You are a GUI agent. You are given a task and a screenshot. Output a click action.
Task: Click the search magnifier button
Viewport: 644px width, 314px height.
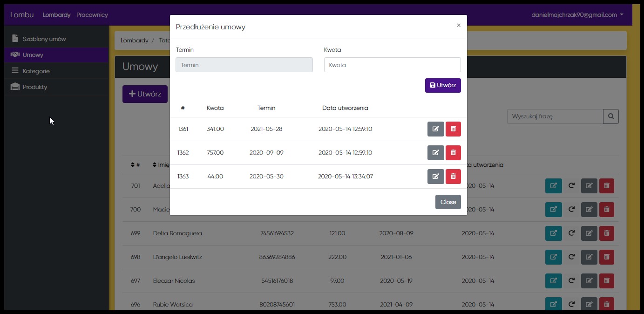611,116
